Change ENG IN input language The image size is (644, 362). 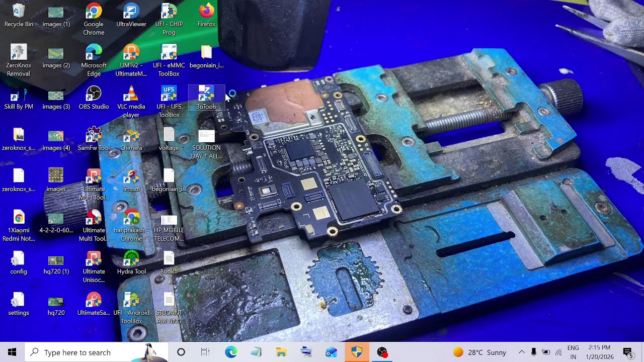click(573, 352)
